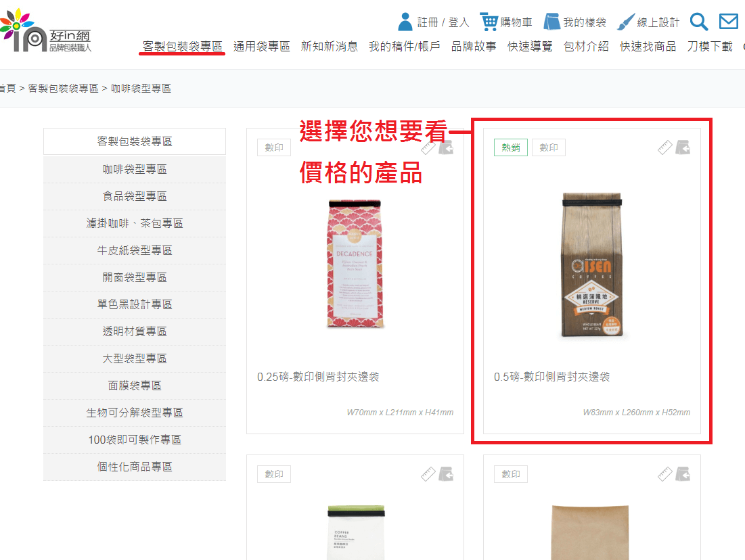Open the 購物車 shopping cart icon

489,22
